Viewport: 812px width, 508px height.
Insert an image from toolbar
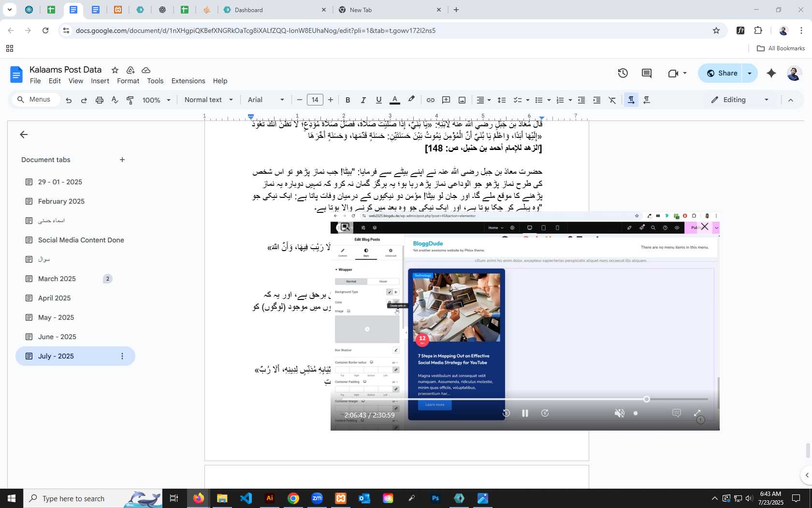(462, 100)
